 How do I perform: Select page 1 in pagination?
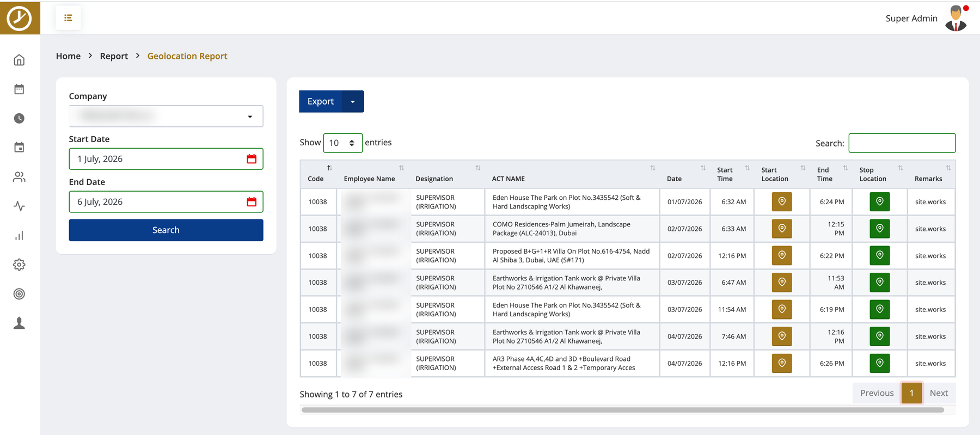pos(911,393)
